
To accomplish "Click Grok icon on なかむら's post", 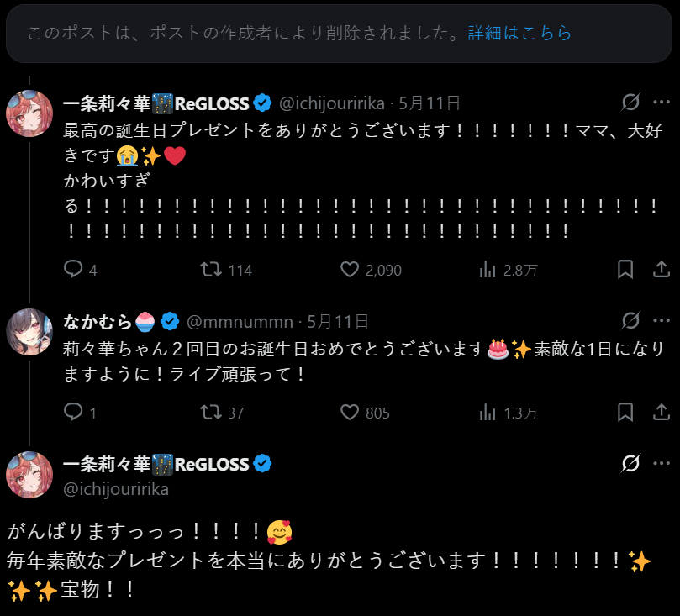I will [630, 321].
